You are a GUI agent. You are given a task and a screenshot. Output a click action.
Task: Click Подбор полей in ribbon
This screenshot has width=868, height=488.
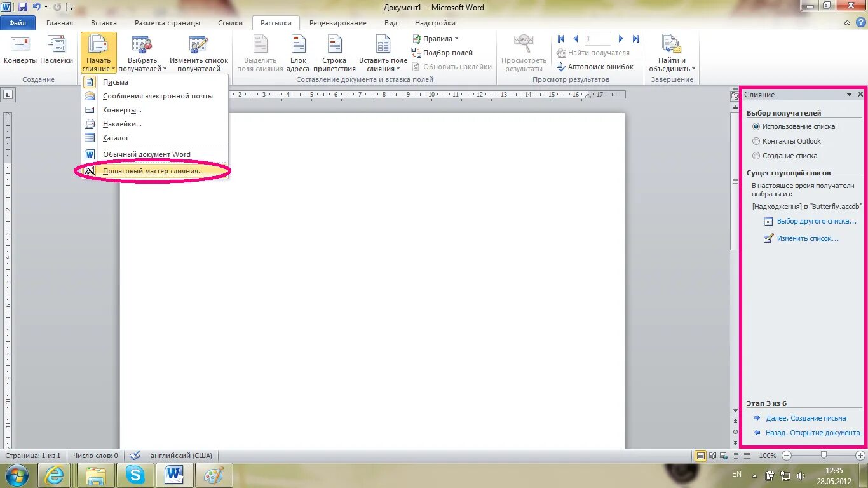(x=442, y=53)
